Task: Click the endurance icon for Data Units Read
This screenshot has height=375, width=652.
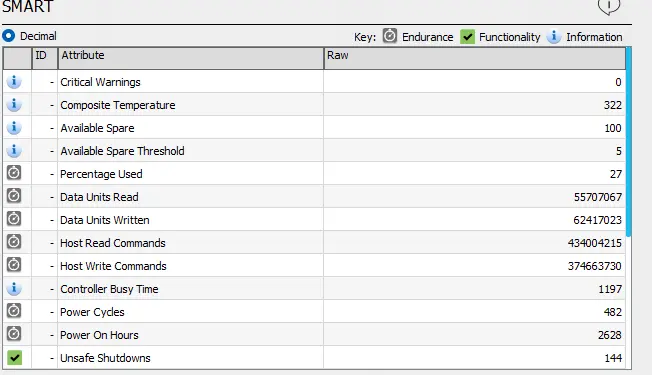Action: tap(14, 195)
